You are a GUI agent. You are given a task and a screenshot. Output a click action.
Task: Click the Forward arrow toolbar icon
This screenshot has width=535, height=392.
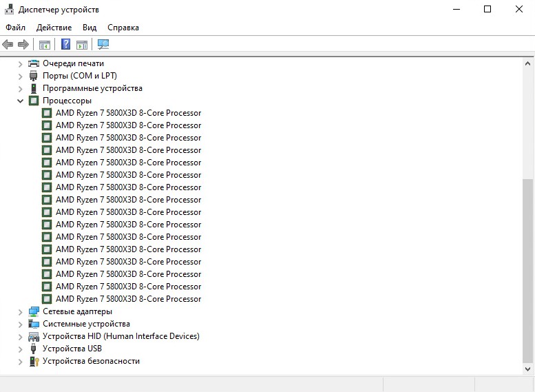pos(23,44)
